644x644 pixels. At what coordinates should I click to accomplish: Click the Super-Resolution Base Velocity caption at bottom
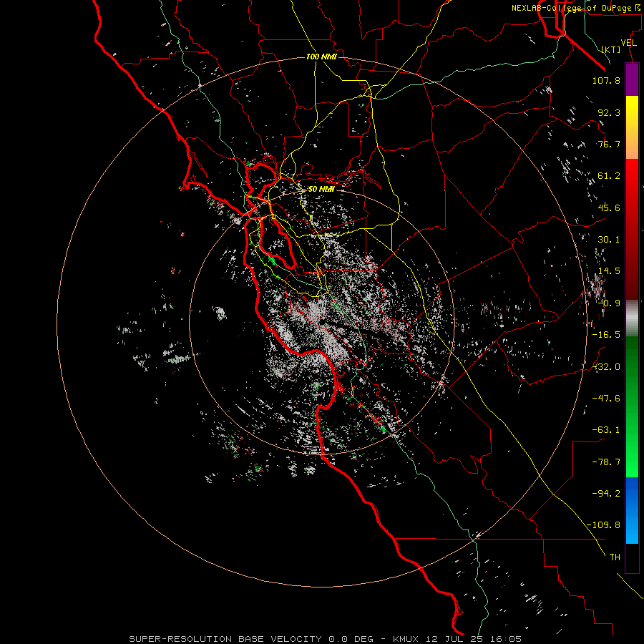[325, 639]
